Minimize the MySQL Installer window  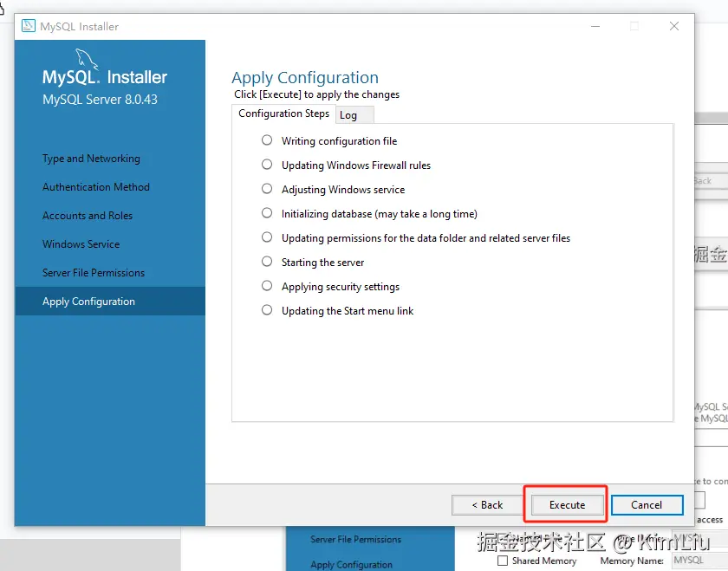tap(595, 26)
